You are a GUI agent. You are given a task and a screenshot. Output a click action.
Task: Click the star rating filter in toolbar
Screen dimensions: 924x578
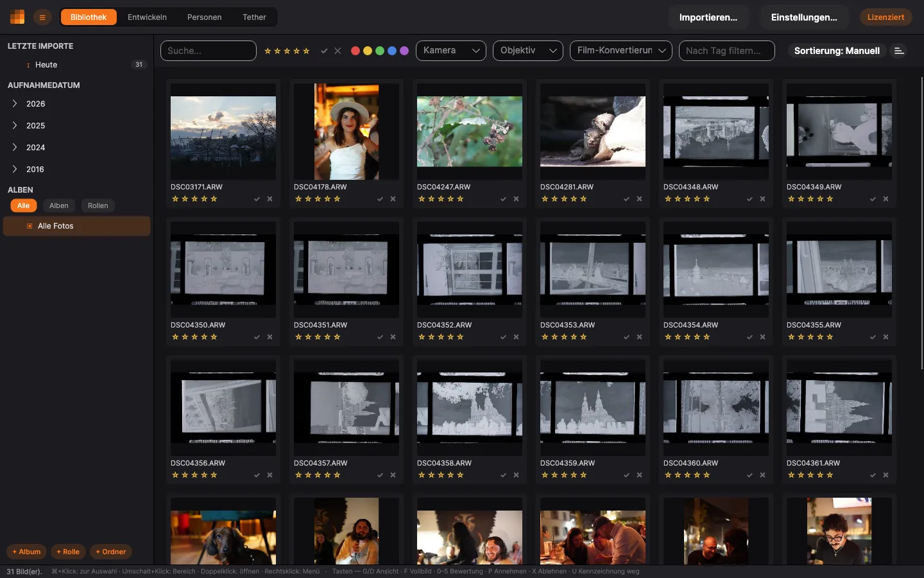pos(287,51)
